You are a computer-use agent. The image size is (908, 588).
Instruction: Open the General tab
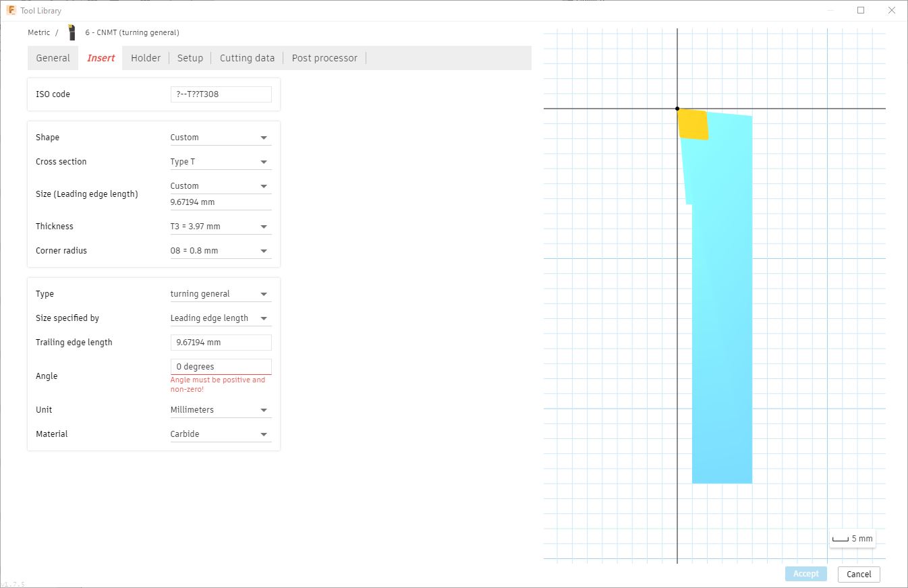(53, 58)
